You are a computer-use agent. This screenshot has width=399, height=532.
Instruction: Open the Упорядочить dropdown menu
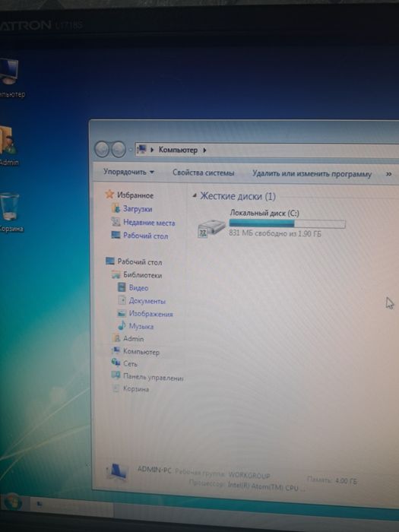pos(128,172)
